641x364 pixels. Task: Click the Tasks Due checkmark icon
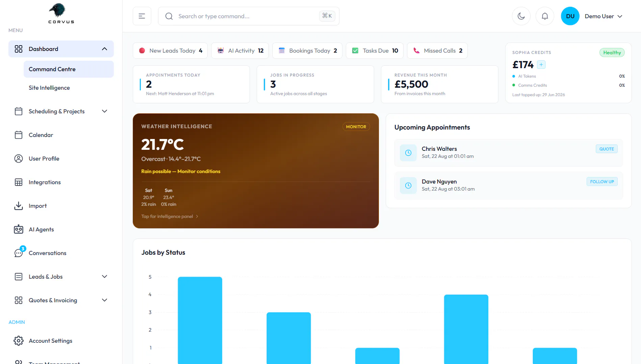point(355,51)
